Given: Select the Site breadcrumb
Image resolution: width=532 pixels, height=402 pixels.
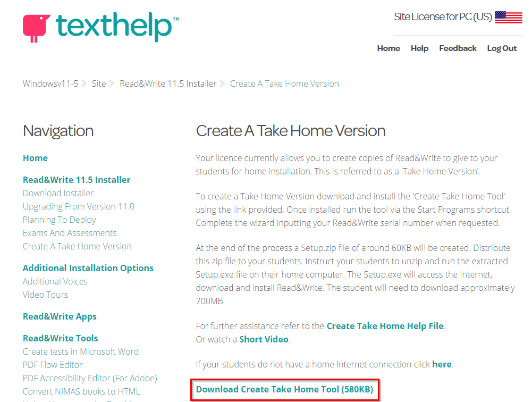Looking at the screenshot, I should pos(99,83).
